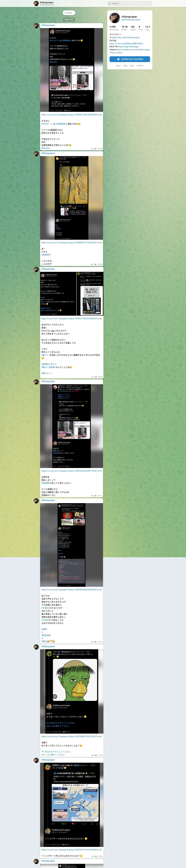Click the #カッパに寄せてください hashtag under the kappa post
Viewport: 186px width, 868px height.
point(53,755)
